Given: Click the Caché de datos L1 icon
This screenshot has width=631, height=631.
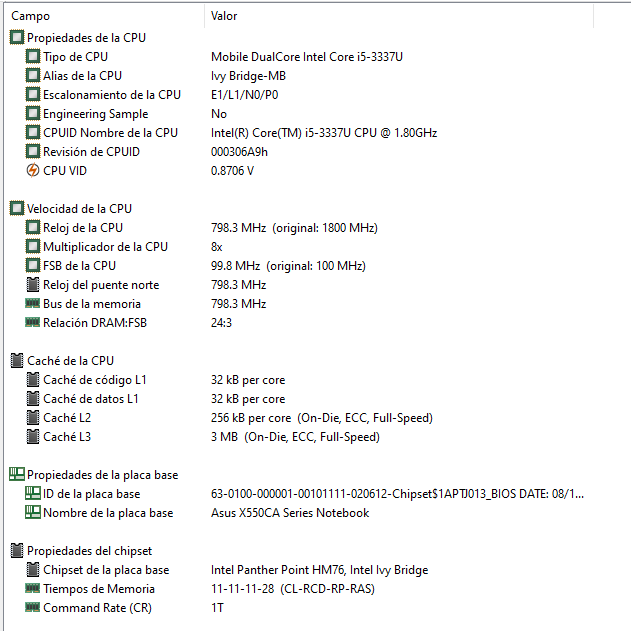Looking at the screenshot, I should click(33, 398).
